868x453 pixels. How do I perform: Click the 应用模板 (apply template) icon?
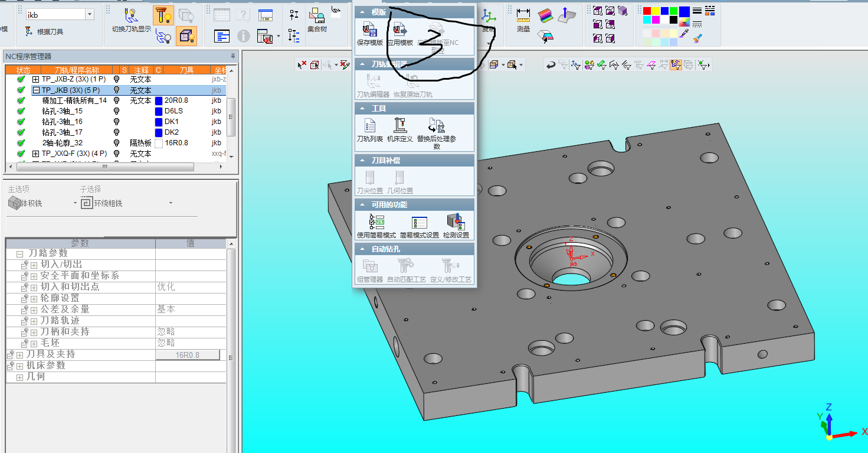pos(401,29)
